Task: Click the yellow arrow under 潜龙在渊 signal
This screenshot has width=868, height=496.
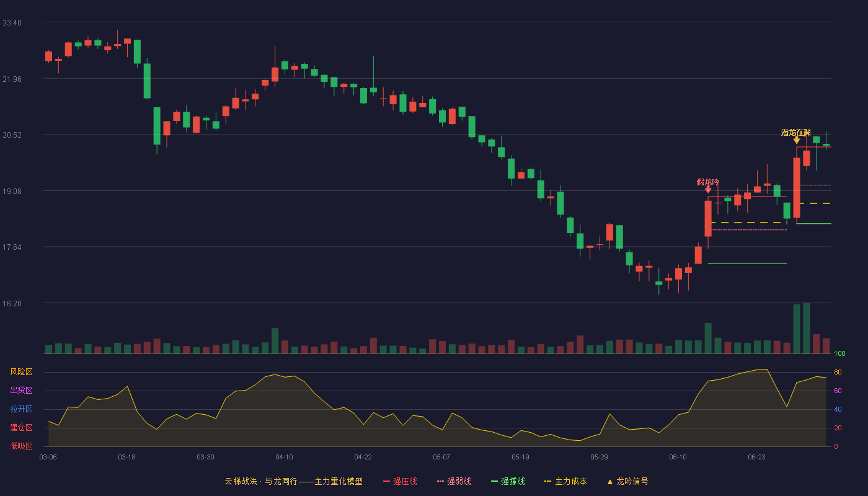Action: 797,141
